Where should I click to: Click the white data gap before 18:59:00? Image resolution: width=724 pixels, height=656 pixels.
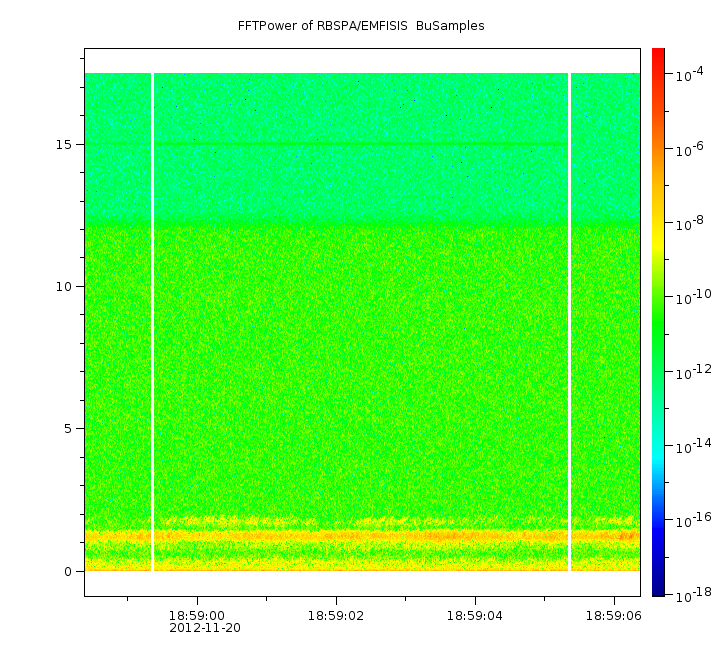[x=152, y=322]
